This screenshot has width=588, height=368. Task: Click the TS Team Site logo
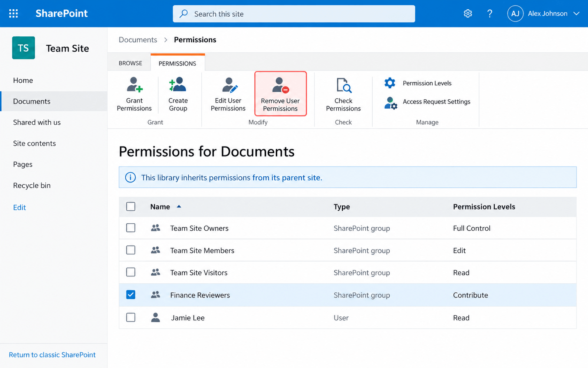[23, 48]
